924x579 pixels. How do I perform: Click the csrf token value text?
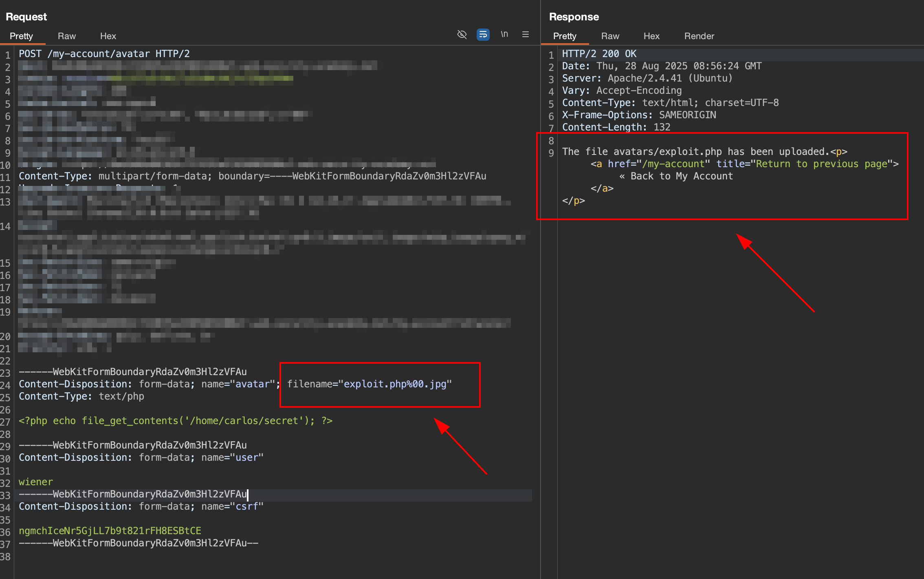(110, 531)
